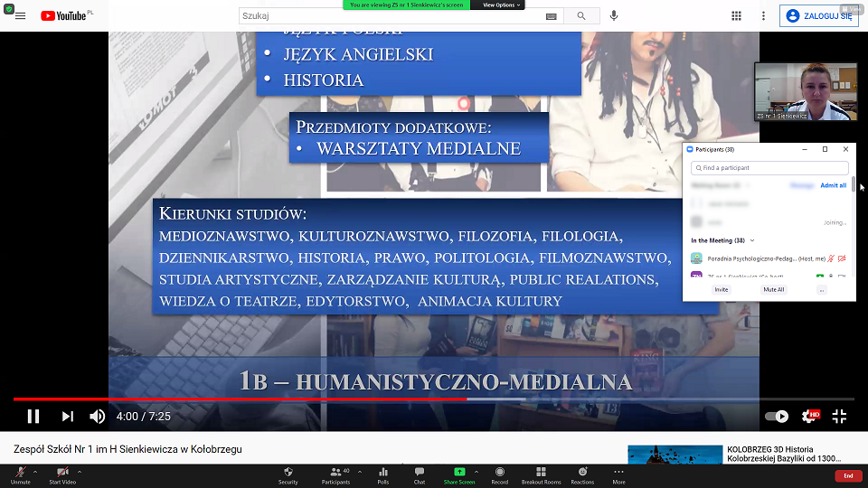The width and height of the screenshot is (868, 488).
Task: Maximize the Participants window
Action: click(825, 149)
